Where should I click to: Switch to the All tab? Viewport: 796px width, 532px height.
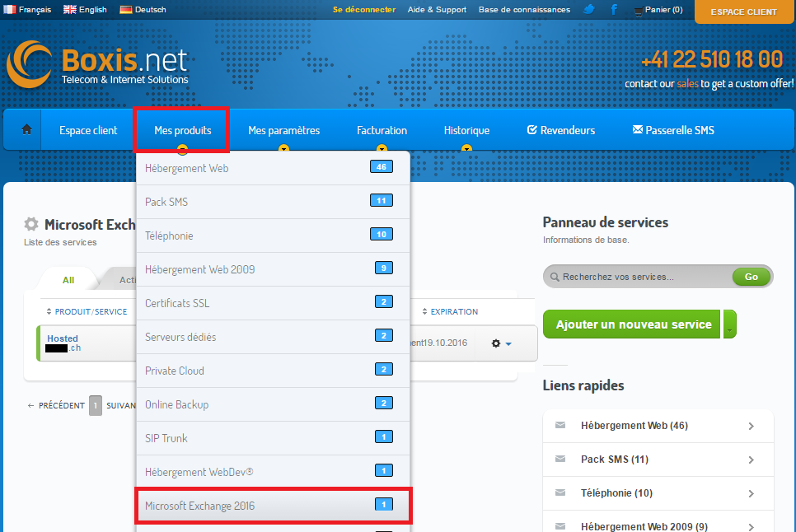point(68,279)
